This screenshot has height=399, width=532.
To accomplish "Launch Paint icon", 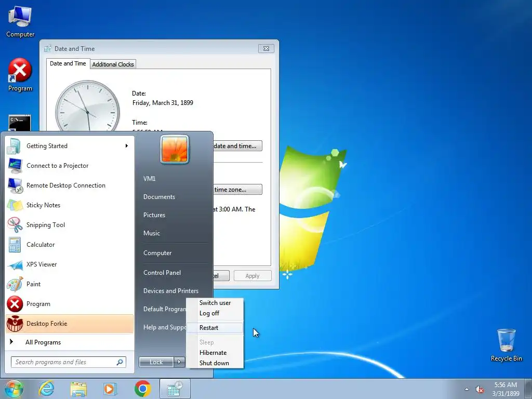I will click(15, 284).
